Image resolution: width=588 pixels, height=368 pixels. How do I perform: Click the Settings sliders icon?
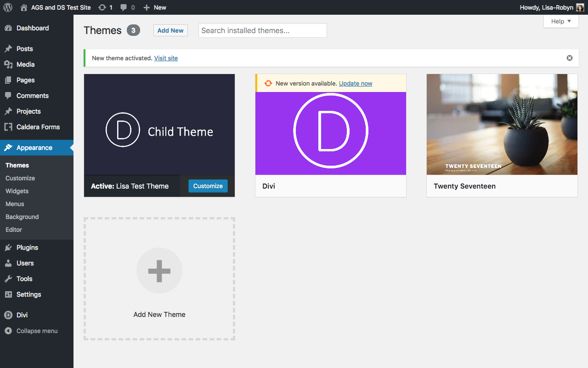tap(8, 294)
